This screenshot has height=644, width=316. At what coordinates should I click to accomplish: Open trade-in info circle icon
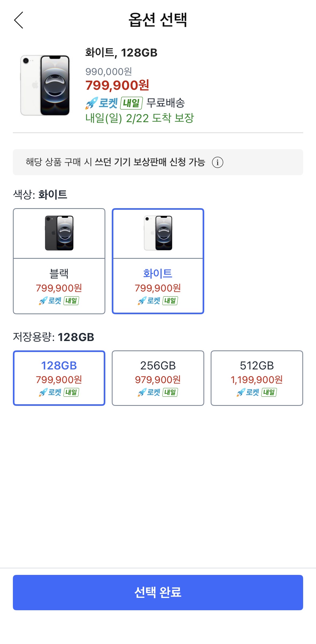[x=217, y=162]
